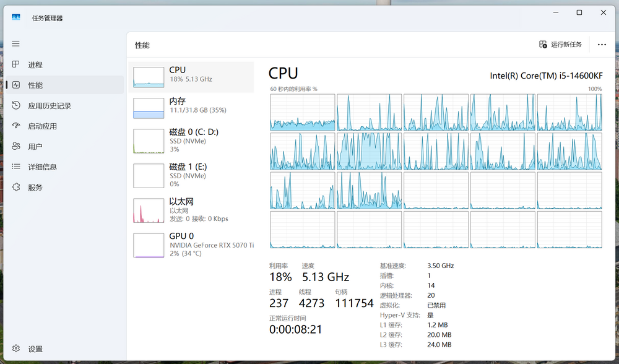619x364 pixels.
Task: Maximize the Task Manager window
Action: pyautogui.click(x=579, y=12)
